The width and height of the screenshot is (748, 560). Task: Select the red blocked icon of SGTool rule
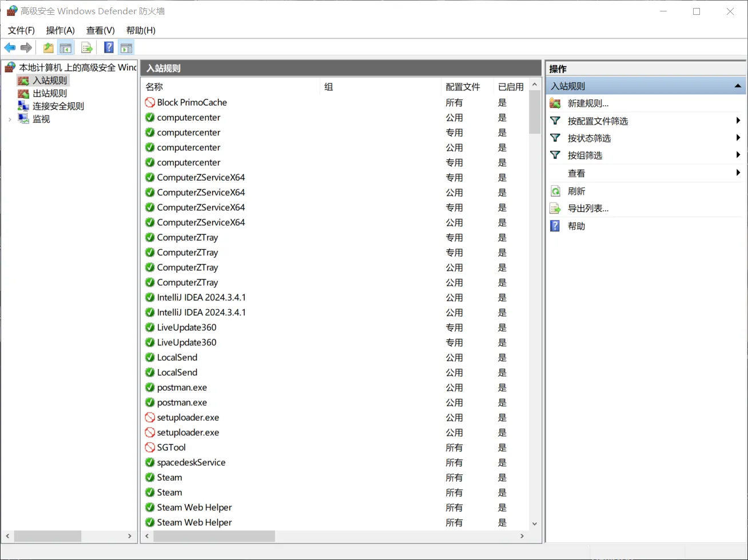pos(150,447)
